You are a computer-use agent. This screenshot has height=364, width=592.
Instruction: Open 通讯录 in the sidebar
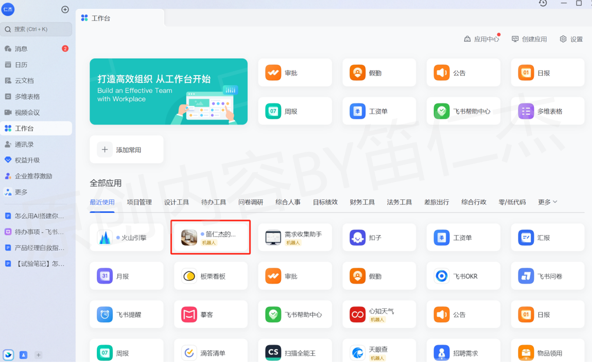coord(36,144)
